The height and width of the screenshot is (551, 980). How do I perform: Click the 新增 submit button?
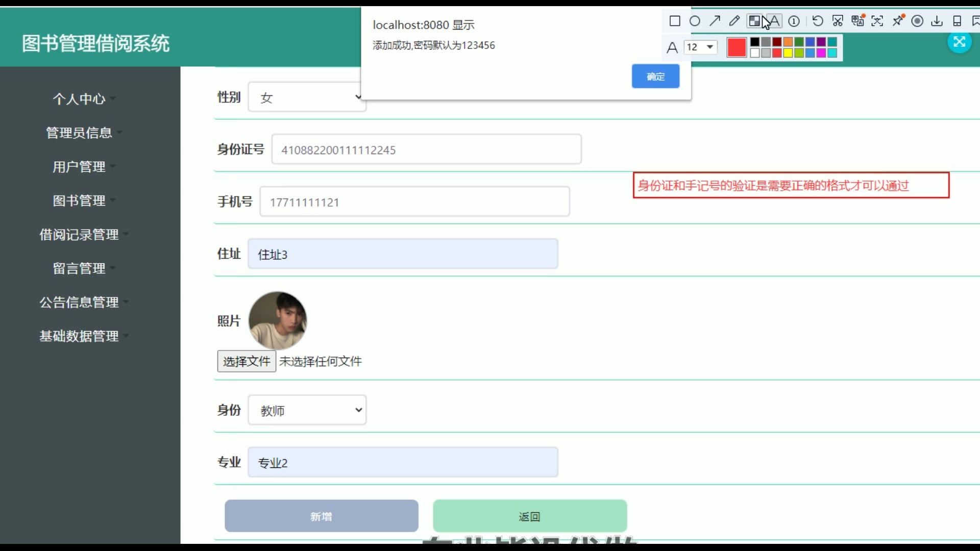tap(322, 516)
